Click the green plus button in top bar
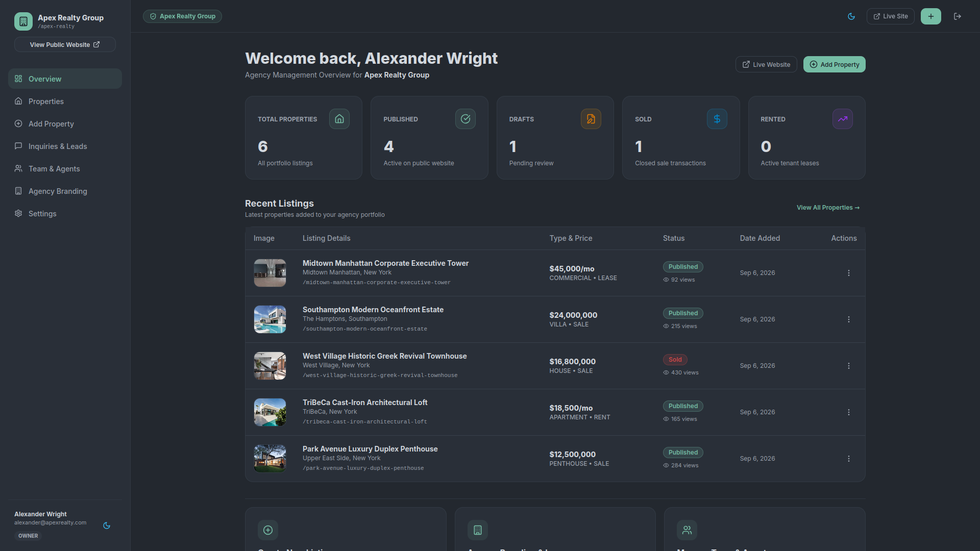The width and height of the screenshot is (980, 551). pyautogui.click(x=931, y=16)
